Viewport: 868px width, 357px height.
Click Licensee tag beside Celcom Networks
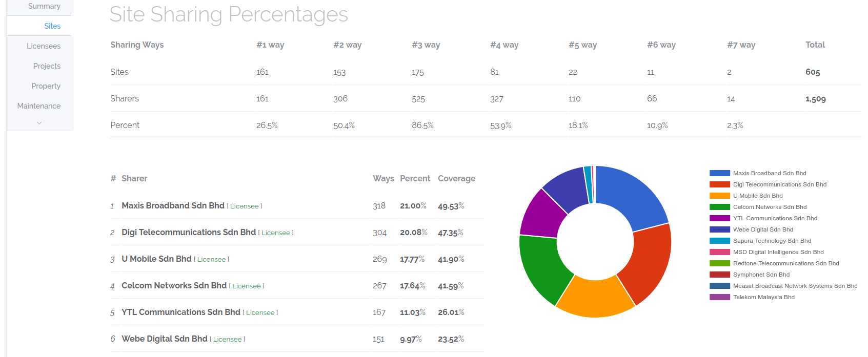[247, 286]
